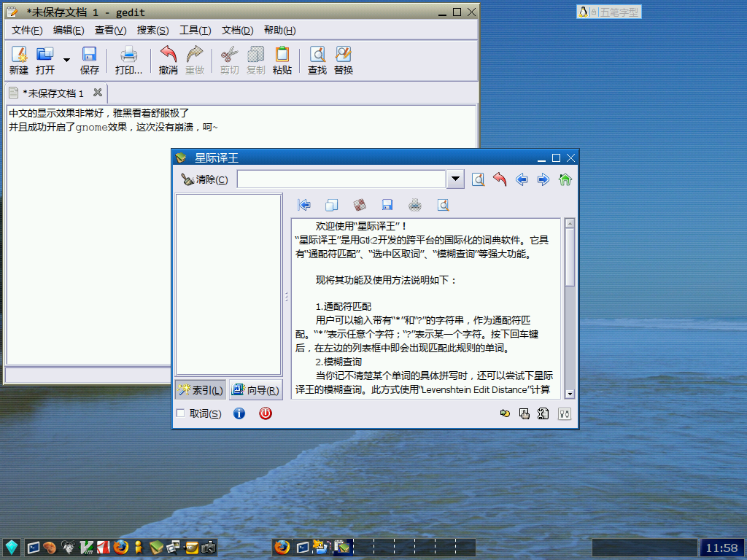
Task: Click the empty word list pane in 星际译王
Action: pos(228,284)
